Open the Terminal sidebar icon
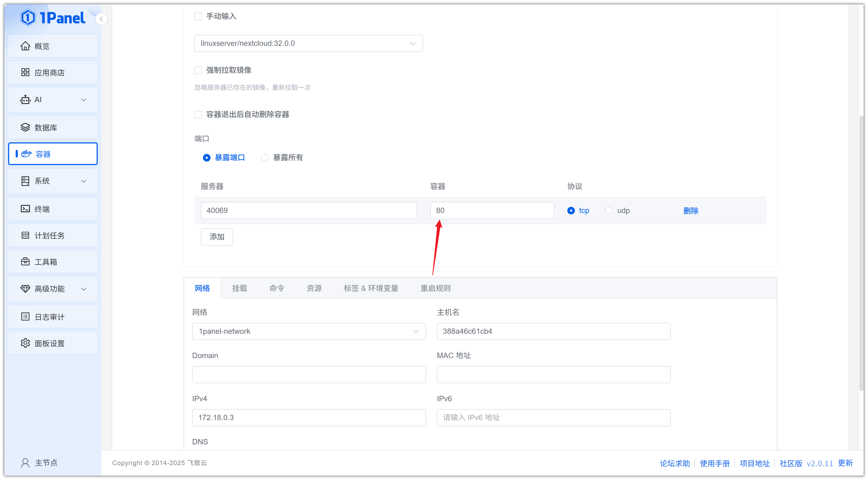 point(25,209)
